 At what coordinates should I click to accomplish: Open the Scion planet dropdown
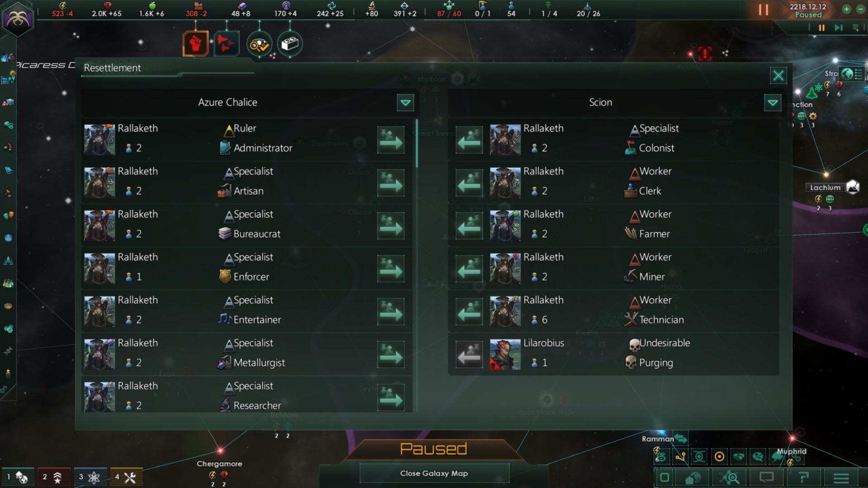[x=773, y=103]
